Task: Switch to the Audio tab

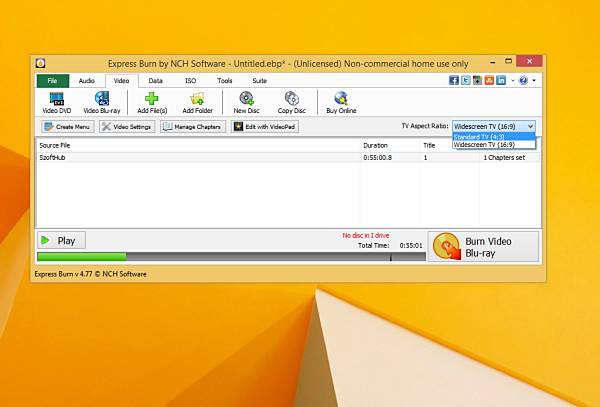Action: 86,81
